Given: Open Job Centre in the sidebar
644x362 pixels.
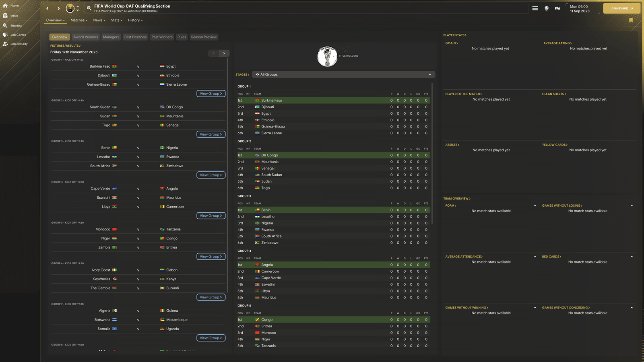Looking at the screenshot, I should click(x=18, y=35).
